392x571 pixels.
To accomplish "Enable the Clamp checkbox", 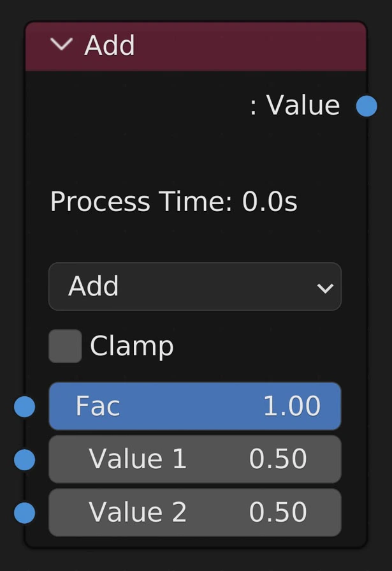I will point(65,346).
